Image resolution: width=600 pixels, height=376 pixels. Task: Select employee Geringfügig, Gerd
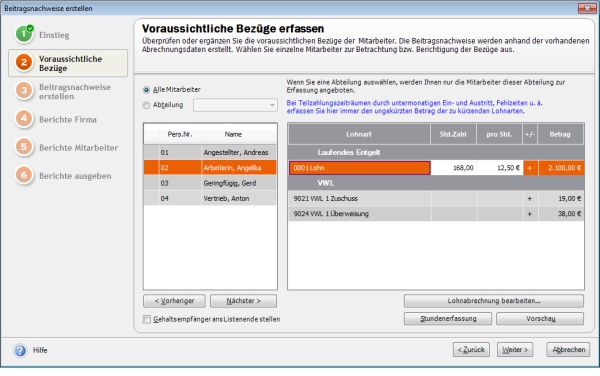click(x=210, y=183)
